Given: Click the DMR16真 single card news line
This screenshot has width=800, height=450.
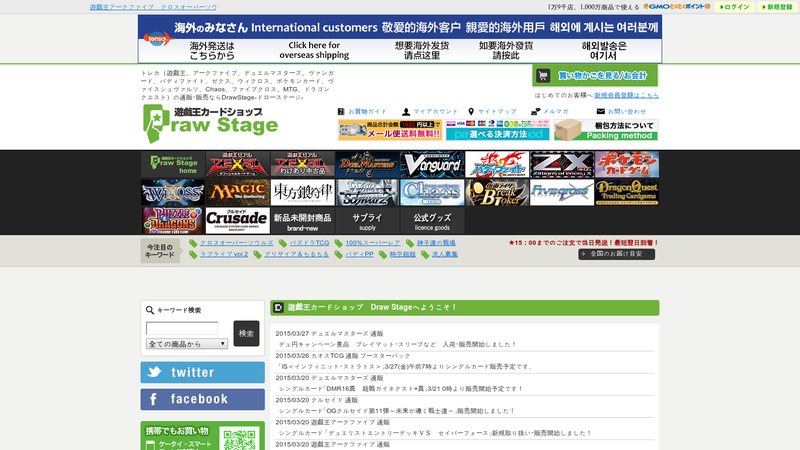Looking at the screenshot, I should click(401, 389).
